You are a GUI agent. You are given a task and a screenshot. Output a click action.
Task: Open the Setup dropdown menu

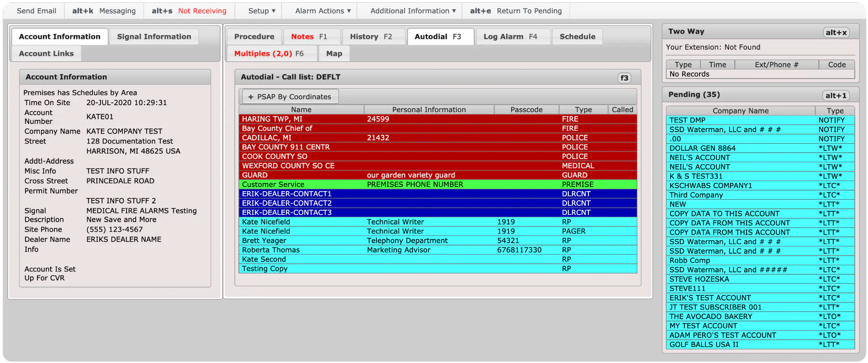(262, 11)
